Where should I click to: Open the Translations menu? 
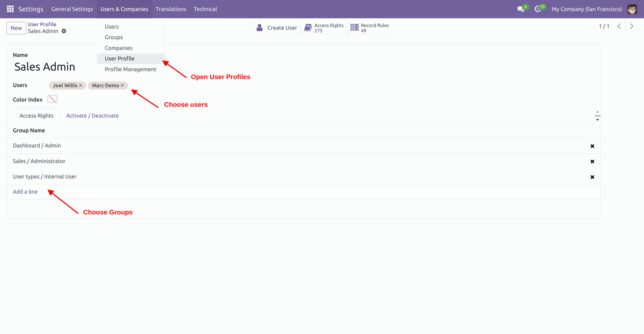click(171, 9)
